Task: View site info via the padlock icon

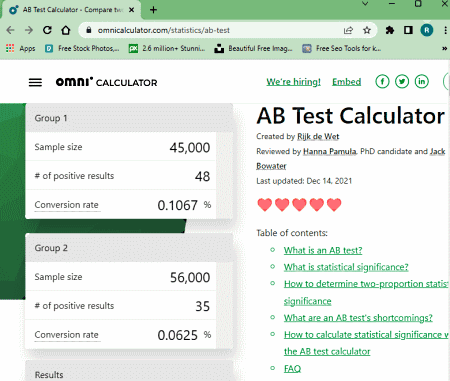Action: click(x=88, y=30)
